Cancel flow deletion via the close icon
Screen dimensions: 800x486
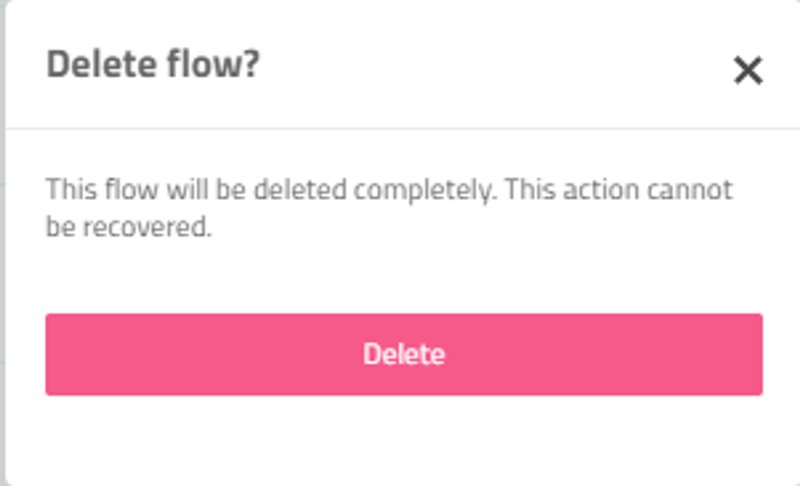[748, 71]
